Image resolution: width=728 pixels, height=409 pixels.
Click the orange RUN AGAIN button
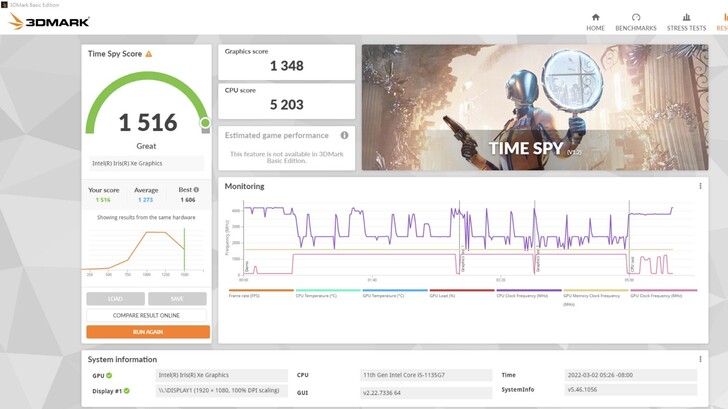(x=148, y=332)
